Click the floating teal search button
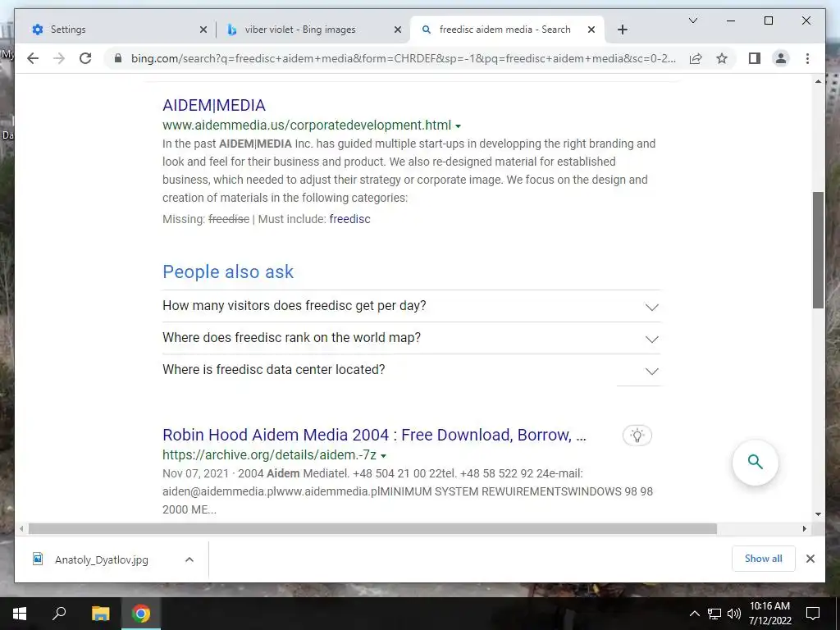 [755, 463]
